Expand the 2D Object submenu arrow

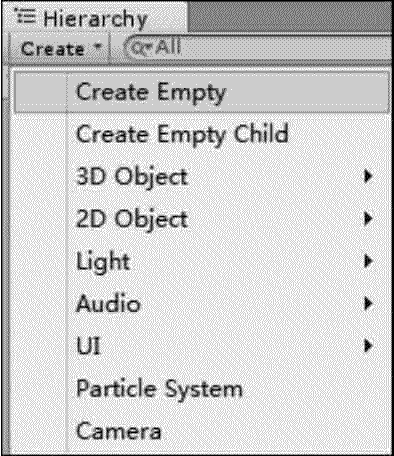(368, 219)
